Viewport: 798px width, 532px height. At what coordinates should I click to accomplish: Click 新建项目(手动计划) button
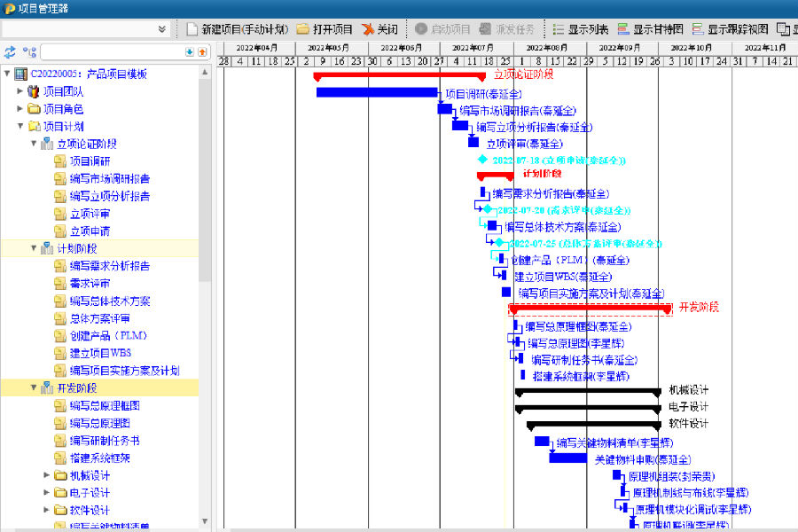(x=238, y=29)
